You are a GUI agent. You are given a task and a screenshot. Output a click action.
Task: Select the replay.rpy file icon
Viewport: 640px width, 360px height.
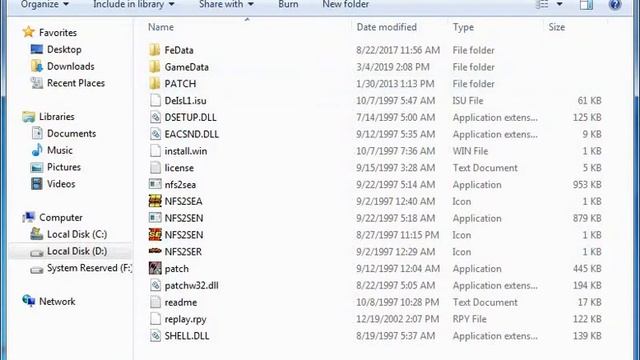155,319
